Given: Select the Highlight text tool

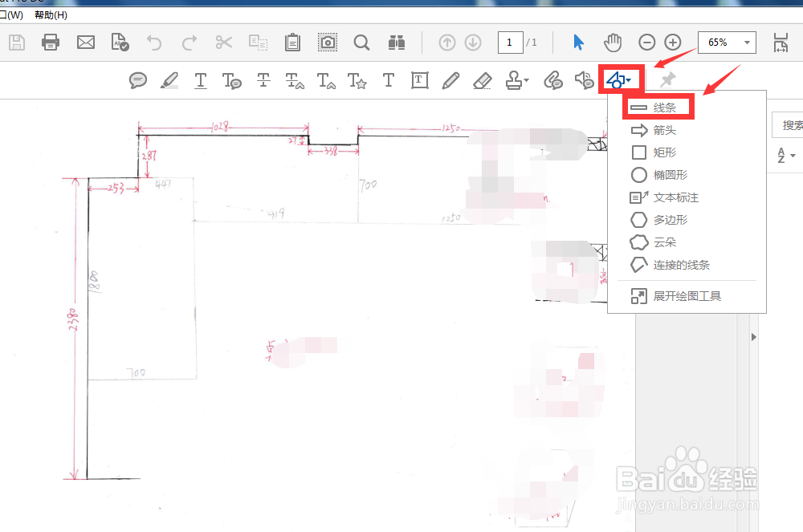Looking at the screenshot, I should 169,80.
